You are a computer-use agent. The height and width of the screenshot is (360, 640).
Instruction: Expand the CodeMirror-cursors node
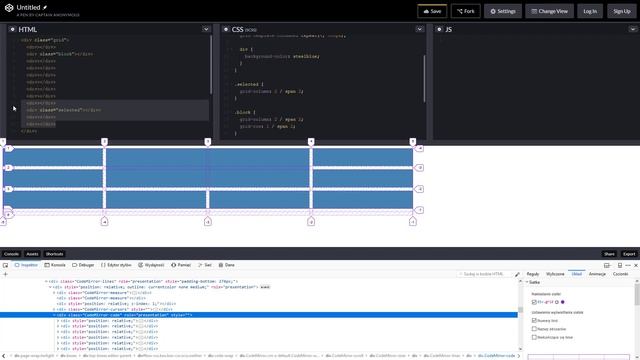(x=54, y=309)
